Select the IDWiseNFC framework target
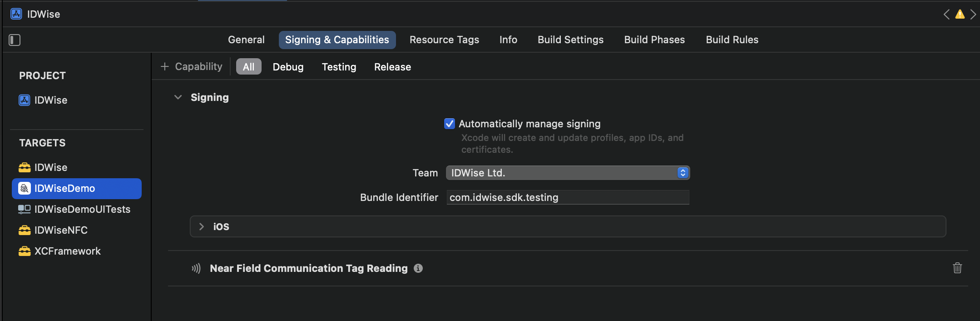This screenshot has width=980, height=321. click(x=53, y=230)
